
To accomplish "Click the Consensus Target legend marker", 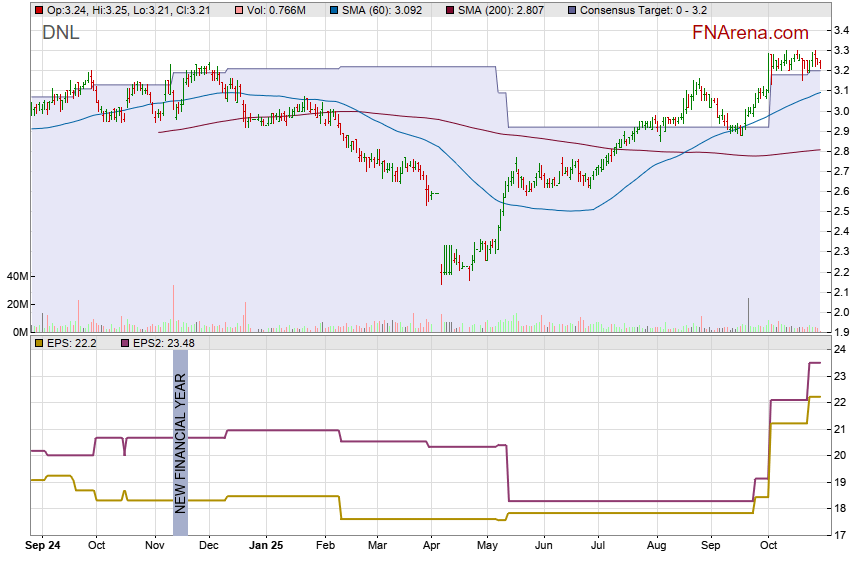I will (571, 9).
